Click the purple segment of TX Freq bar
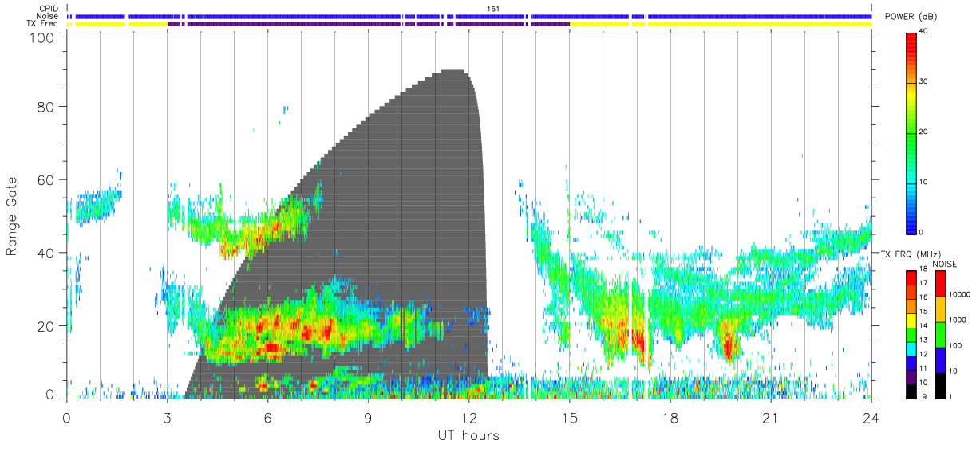Viewport: 980px width, 452px height. [369, 24]
